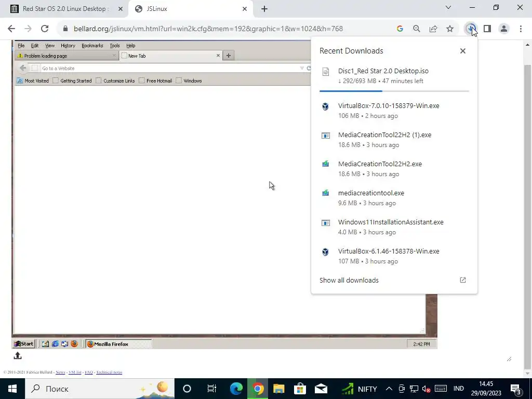The height and width of the screenshot is (399, 532).
Task: Open the Chrome profile avatar
Action: pos(504,29)
